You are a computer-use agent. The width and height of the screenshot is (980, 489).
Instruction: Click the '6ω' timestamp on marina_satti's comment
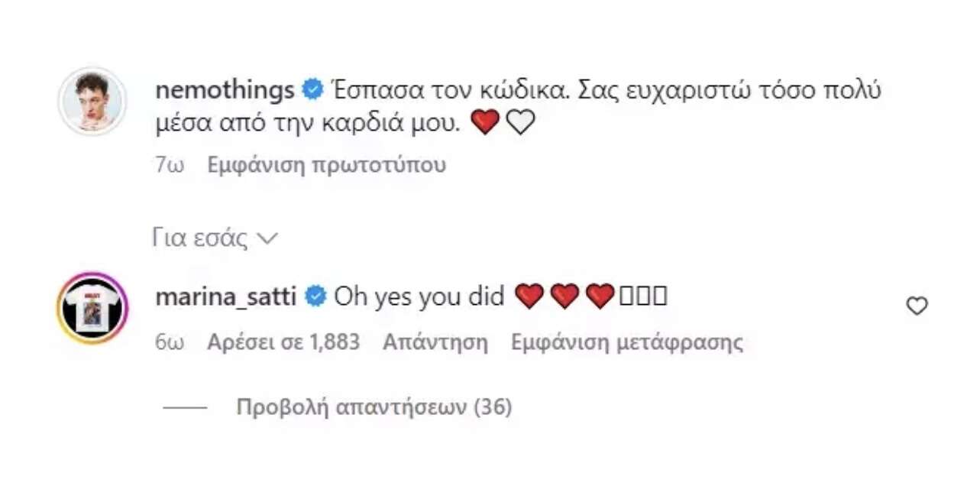tap(170, 342)
